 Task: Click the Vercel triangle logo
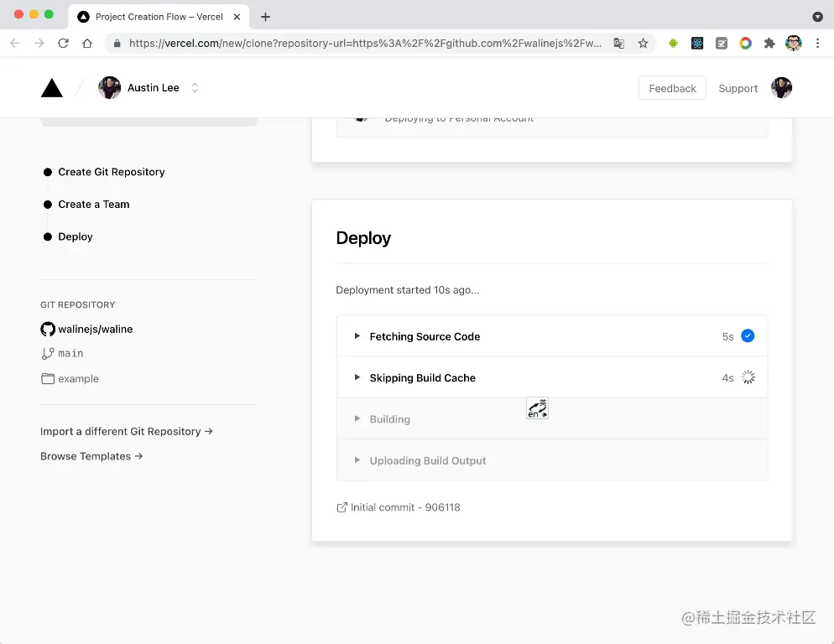click(51, 88)
